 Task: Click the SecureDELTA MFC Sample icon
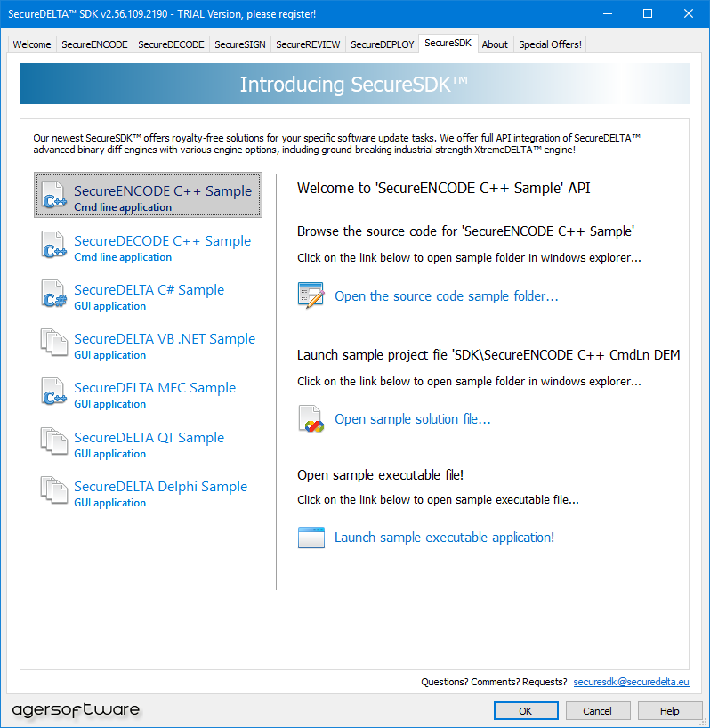pyautogui.click(x=54, y=392)
